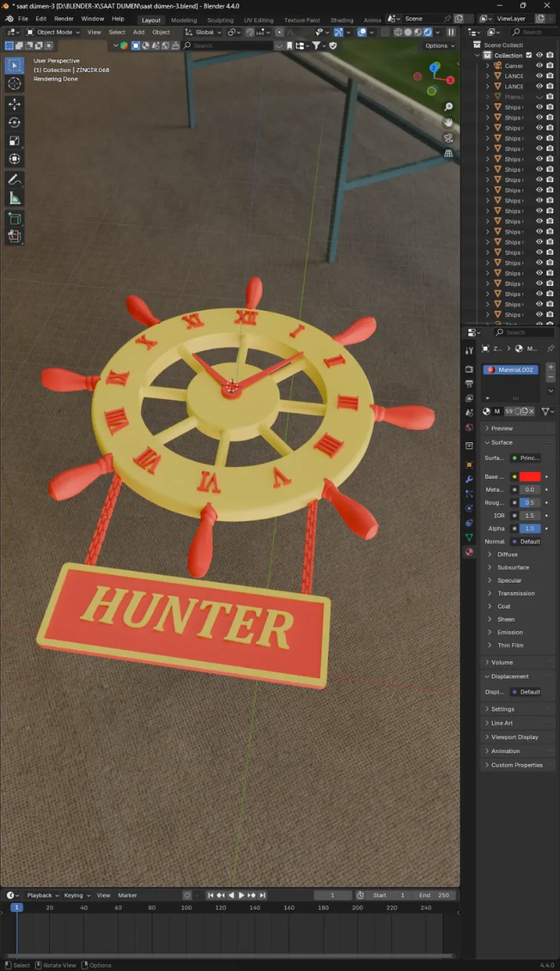Uncheck the Collection exclude checkbox
The width and height of the screenshot is (560, 971).
[x=529, y=55]
